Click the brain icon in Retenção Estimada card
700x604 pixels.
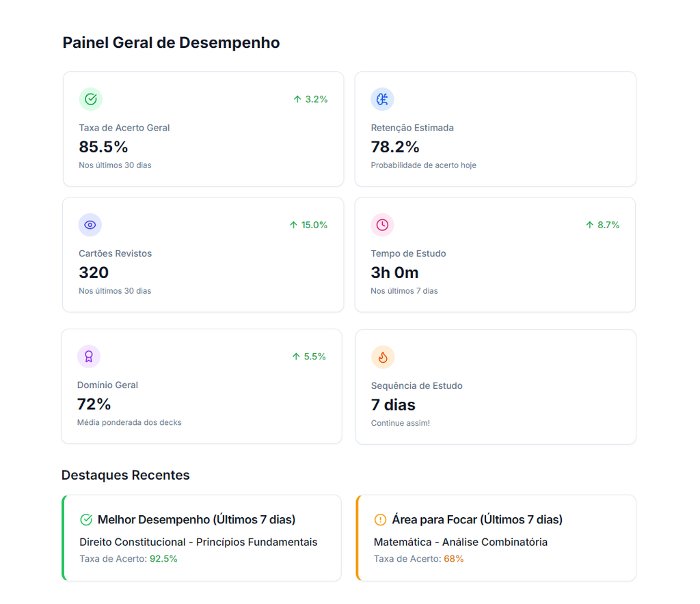coord(382,99)
